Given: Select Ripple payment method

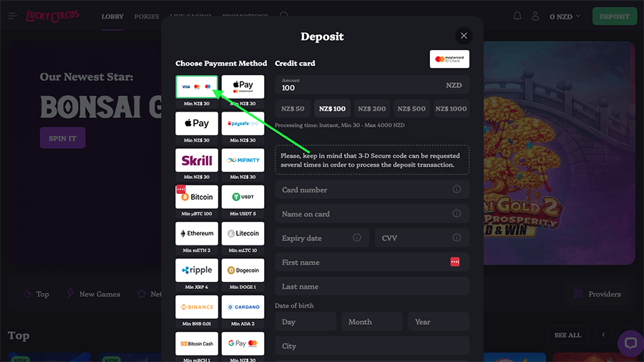Looking at the screenshot, I should pyautogui.click(x=197, y=270).
